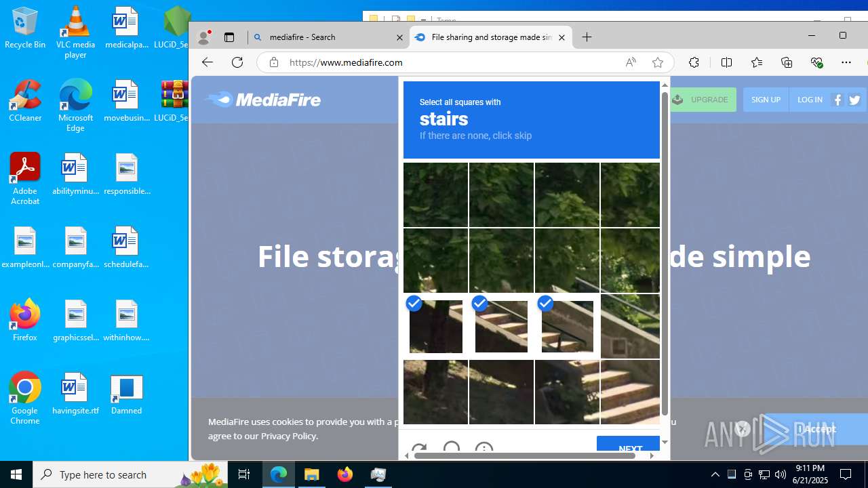Screen dimensions: 868x488
Task: Open a new browser tab
Action: pos(587,37)
